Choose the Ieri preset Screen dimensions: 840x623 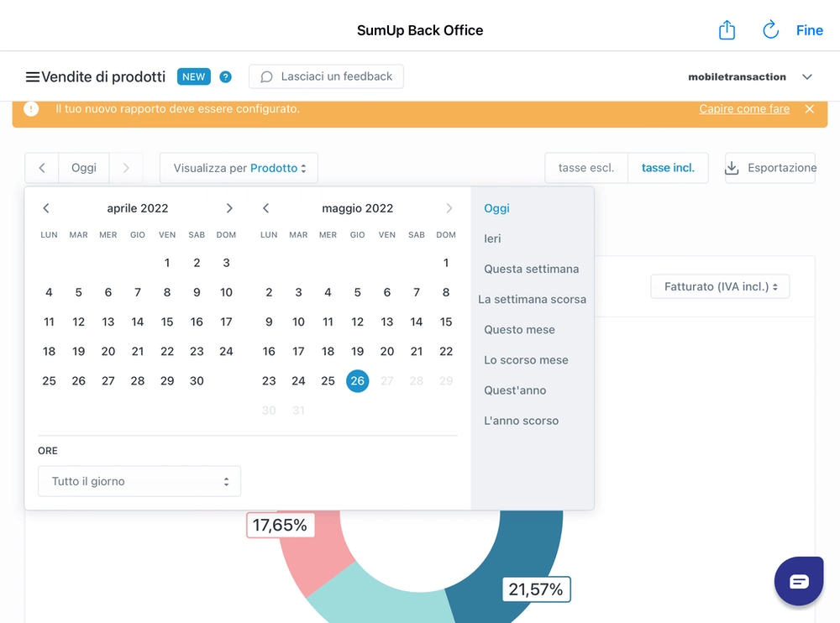(492, 238)
